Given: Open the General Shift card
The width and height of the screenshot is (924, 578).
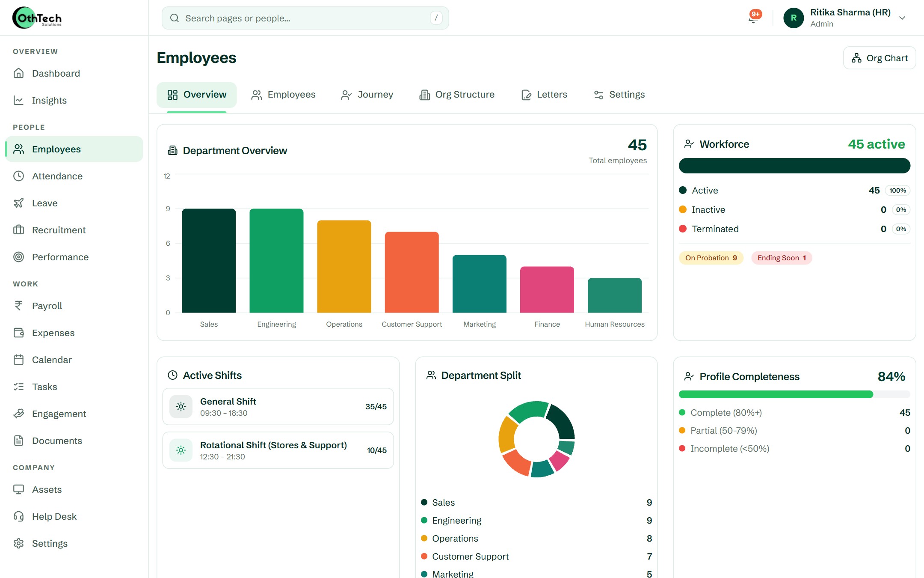Looking at the screenshot, I should click(x=278, y=407).
